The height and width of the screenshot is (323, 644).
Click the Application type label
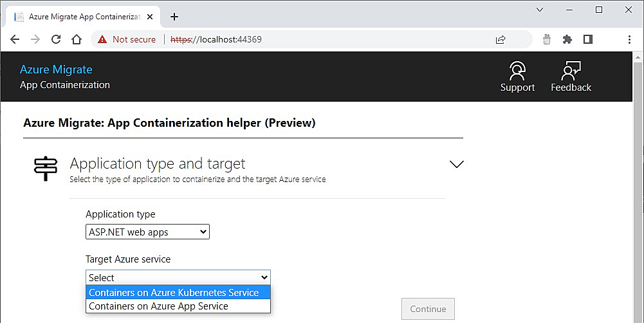120,214
